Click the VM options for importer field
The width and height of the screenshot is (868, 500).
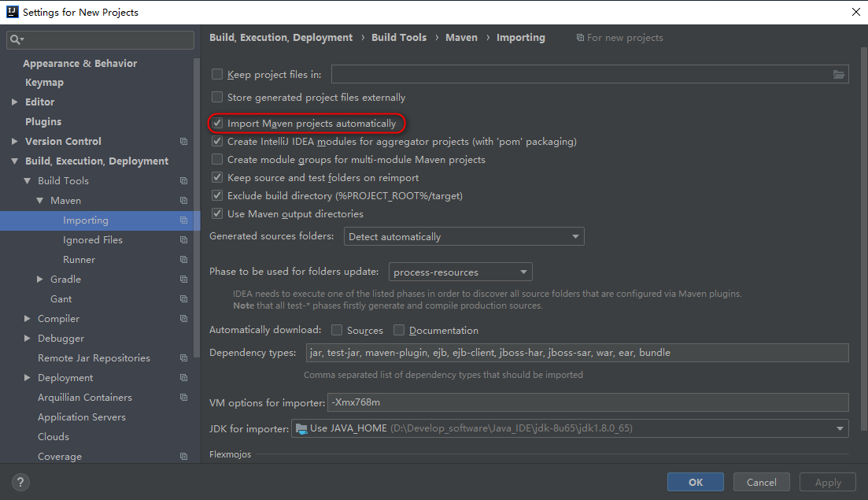588,402
